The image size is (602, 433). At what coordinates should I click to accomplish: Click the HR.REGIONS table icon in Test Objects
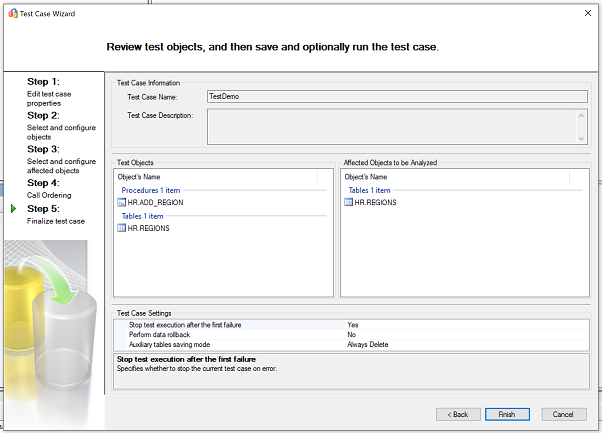[122, 228]
